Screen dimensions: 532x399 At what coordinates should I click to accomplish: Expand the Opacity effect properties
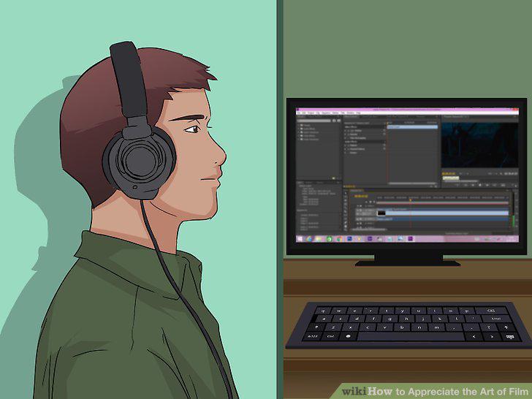point(345,134)
